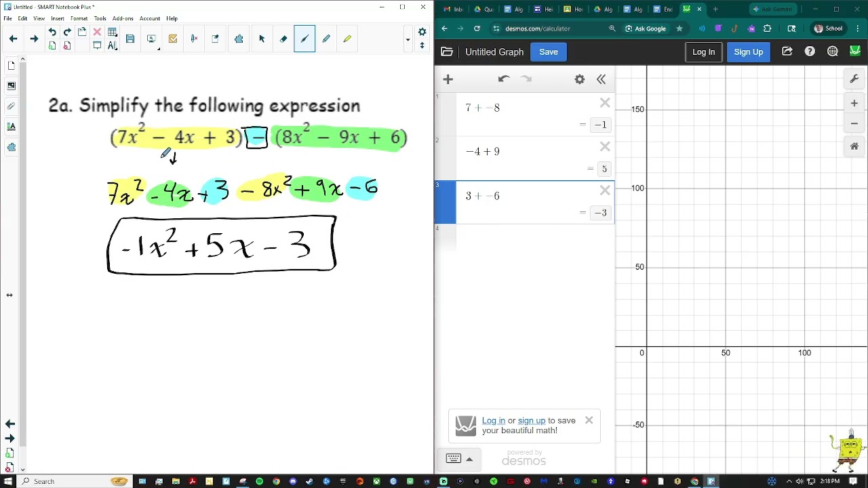This screenshot has height=488, width=868.
Task: Open the Insert menu
Action: [x=58, y=18]
